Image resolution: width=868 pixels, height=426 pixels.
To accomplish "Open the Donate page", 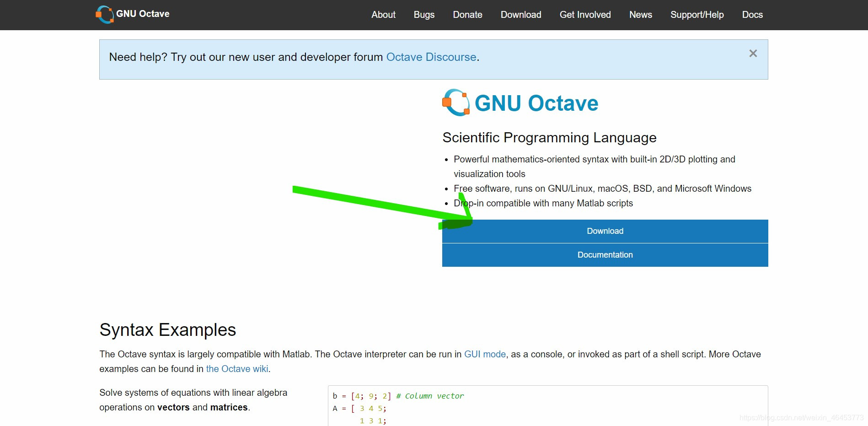I will click(x=467, y=15).
